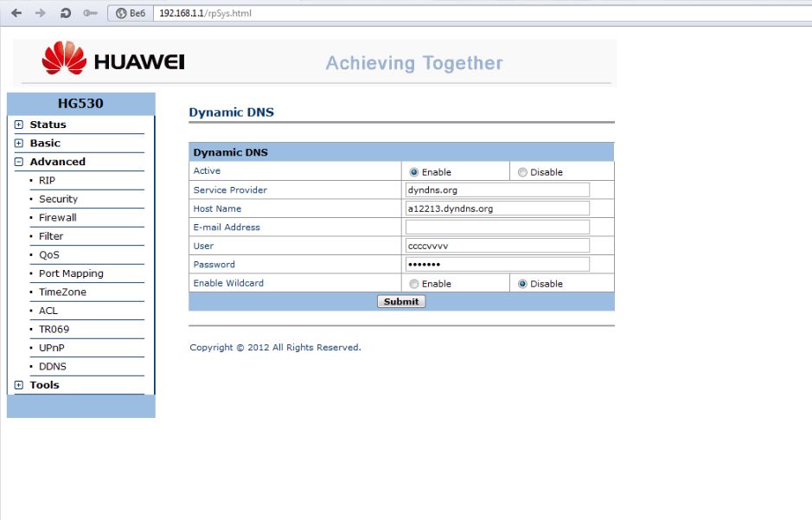Open the Status menu label

[x=48, y=125]
